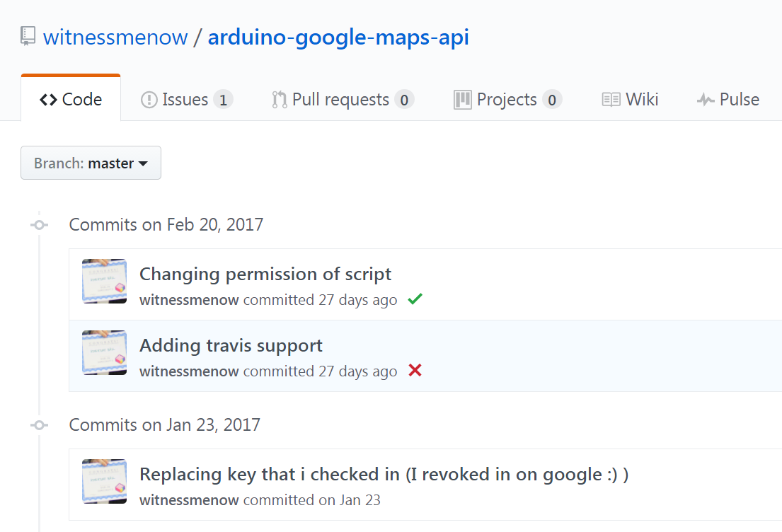This screenshot has width=782, height=532.
Task: Click the red X failed build icon
Action: (x=415, y=371)
